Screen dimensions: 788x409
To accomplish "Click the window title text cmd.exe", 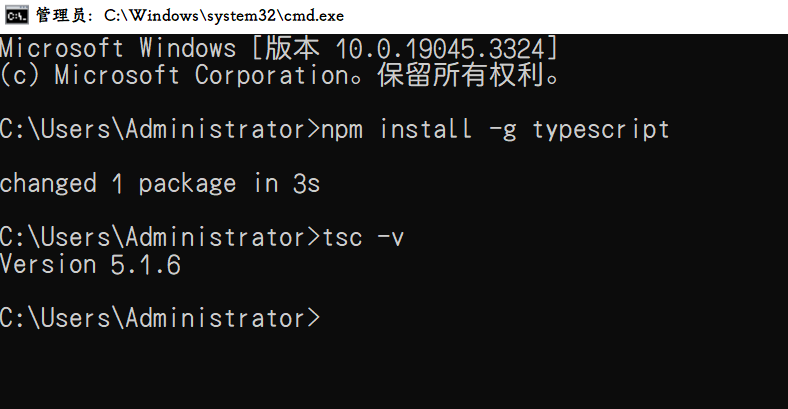I will (x=224, y=16).
